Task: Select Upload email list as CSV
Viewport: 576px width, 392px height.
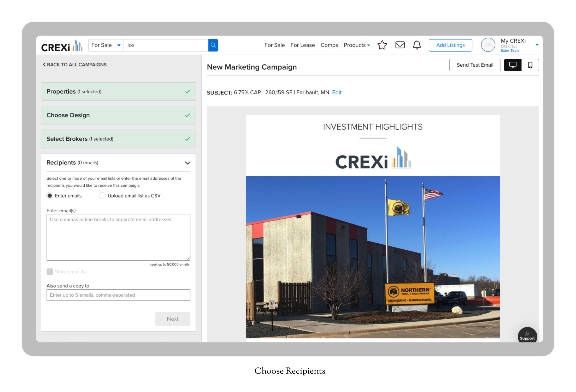Action: [102, 196]
